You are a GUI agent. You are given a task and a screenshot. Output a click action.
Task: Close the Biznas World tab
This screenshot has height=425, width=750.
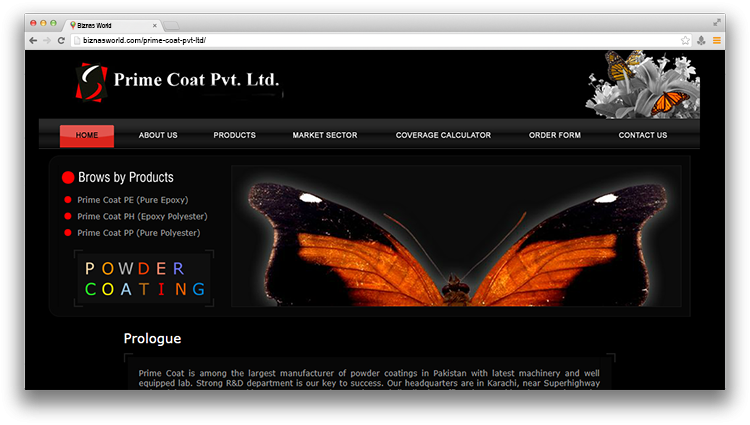coord(153,24)
